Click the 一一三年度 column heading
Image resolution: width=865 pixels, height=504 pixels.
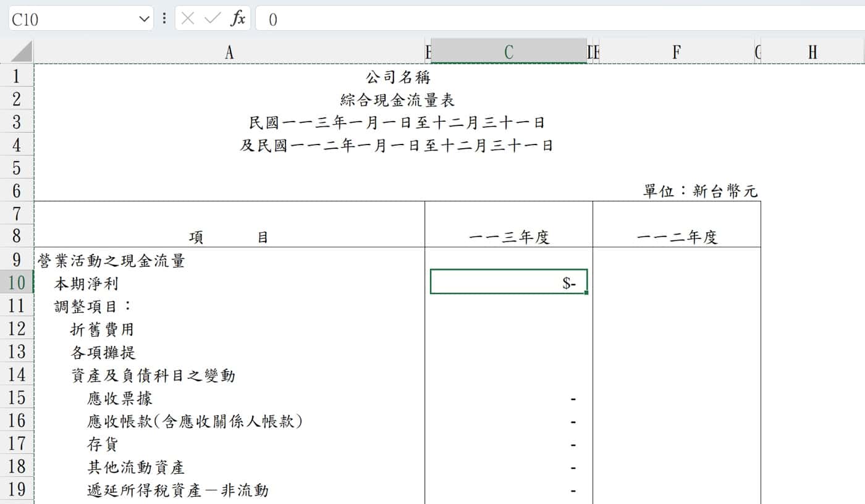pos(509,237)
